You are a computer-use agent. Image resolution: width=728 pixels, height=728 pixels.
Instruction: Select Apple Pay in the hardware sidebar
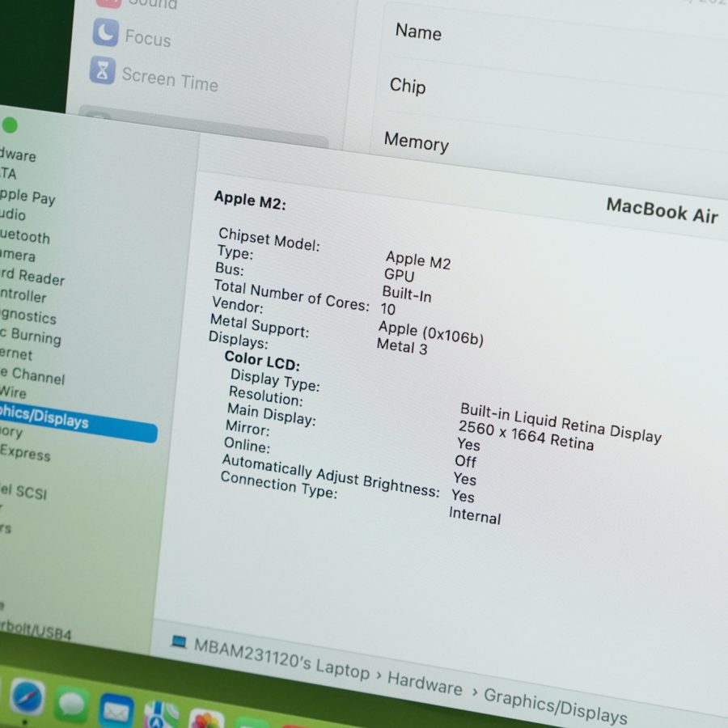point(28,197)
